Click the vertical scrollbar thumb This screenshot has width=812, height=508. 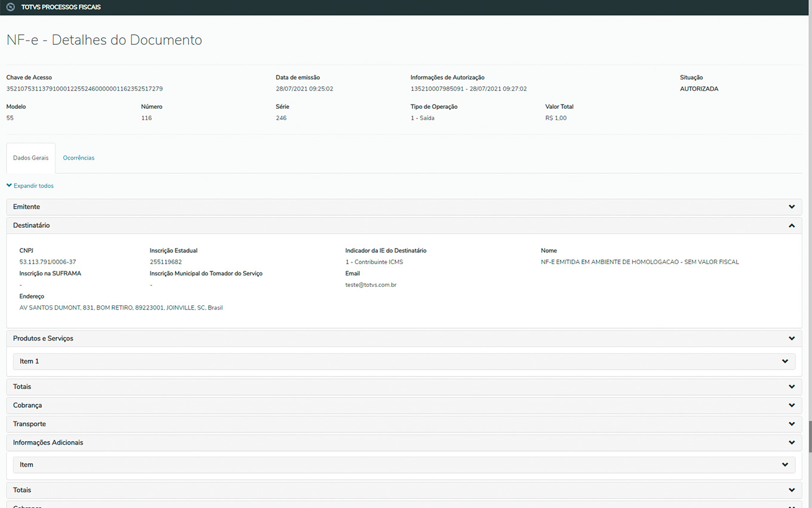[810, 436]
